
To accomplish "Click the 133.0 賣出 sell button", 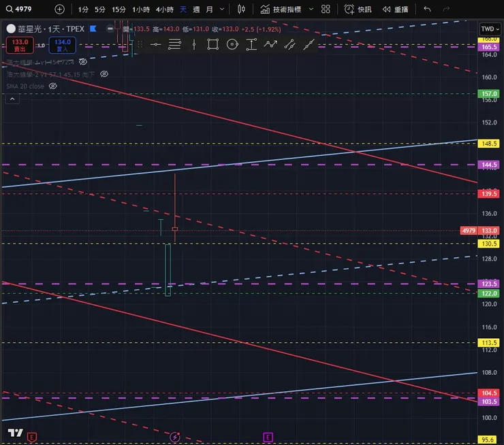I will coord(20,46).
